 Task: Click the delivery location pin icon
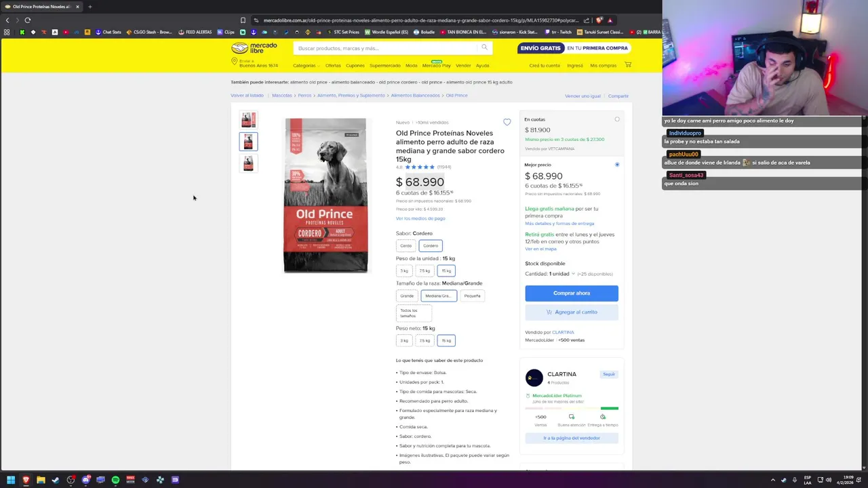pos(235,62)
